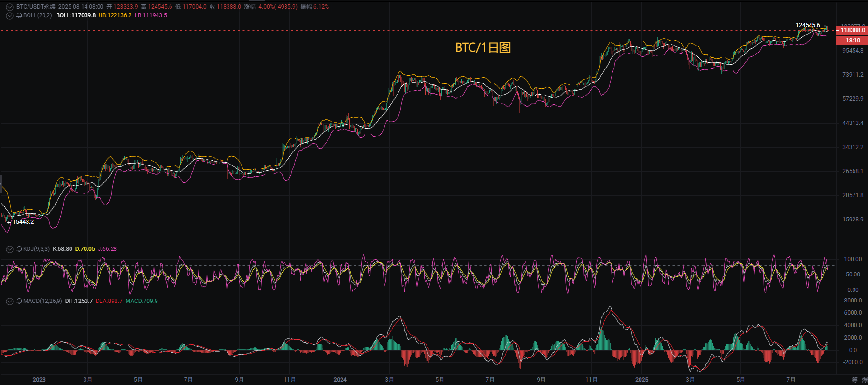868x385 pixels.
Task: Click price axis label 73911.2
Action: pos(853,75)
